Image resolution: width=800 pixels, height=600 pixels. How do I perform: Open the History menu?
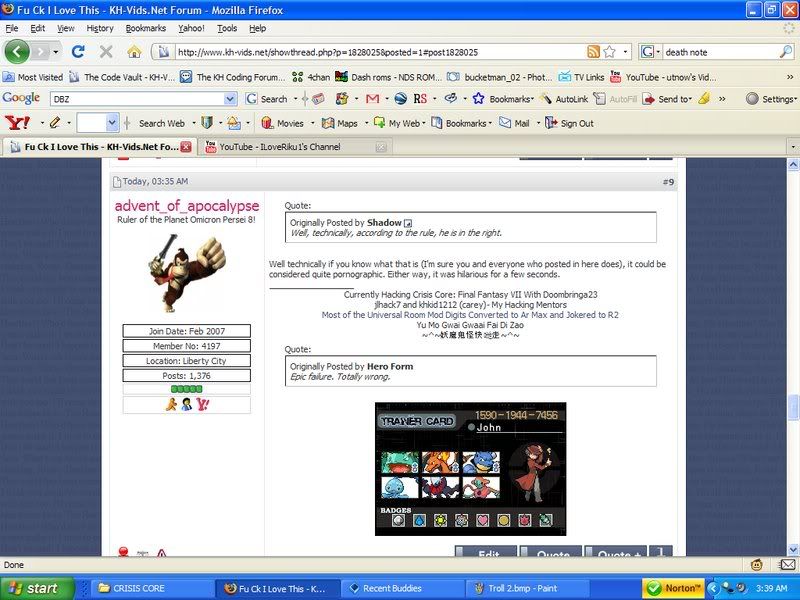pyautogui.click(x=99, y=28)
